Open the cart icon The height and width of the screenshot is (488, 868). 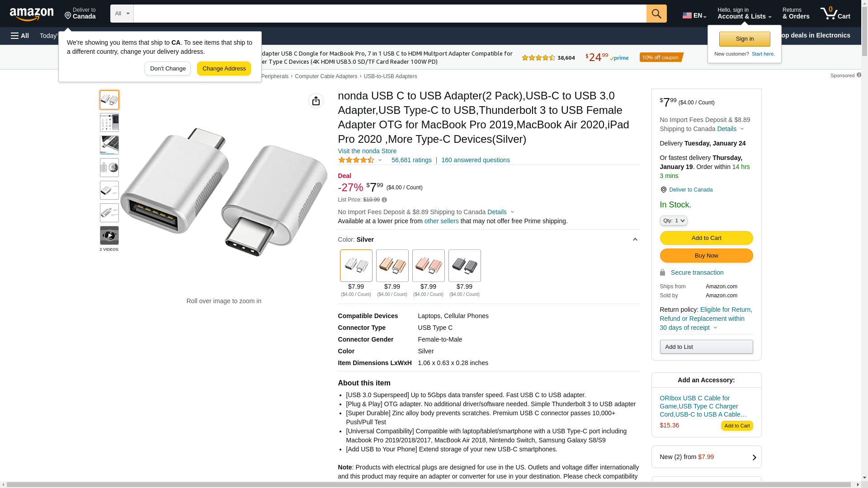(x=835, y=14)
